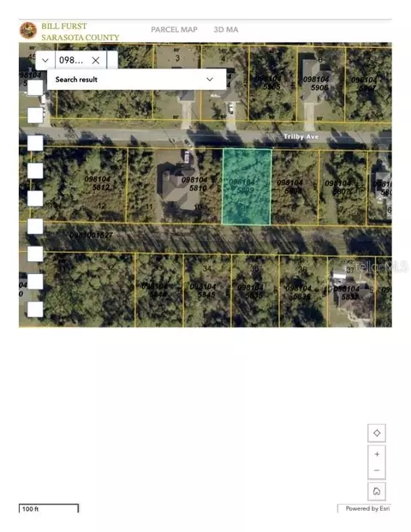Click the find my location button

377,433
